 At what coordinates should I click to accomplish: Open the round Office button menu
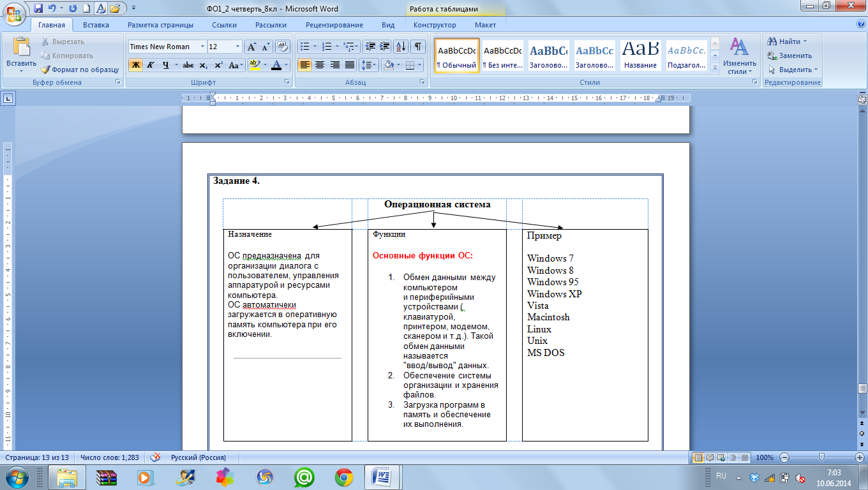14,13
